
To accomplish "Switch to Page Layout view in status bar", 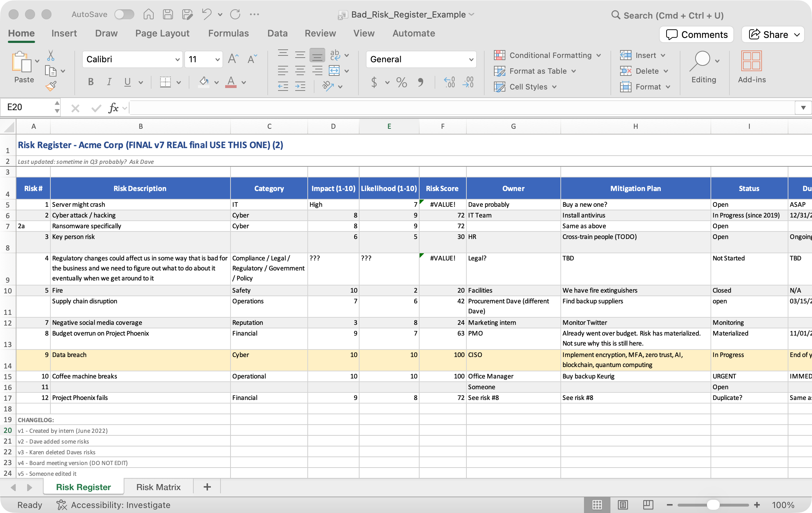I will (x=623, y=505).
